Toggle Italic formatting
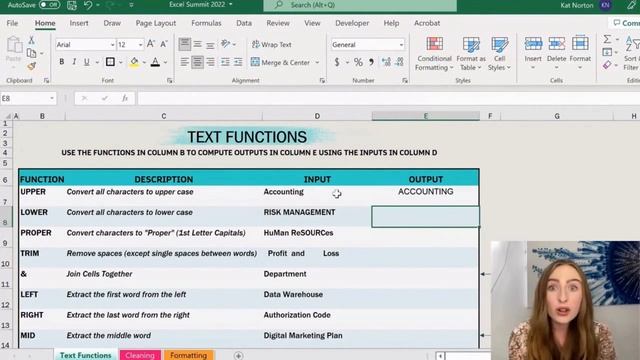The width and height of the screenshot is (640, 360). 74,62
